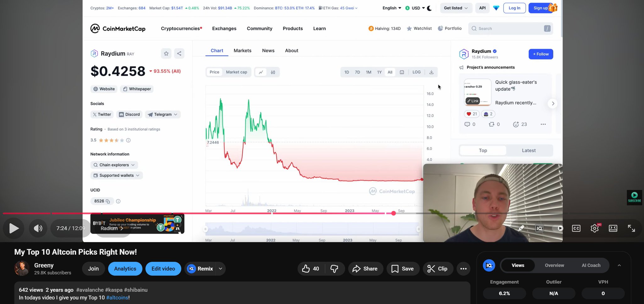Click the CoinMarketCap logo
The image size is (644, 304).
click(x=118, y=29)
